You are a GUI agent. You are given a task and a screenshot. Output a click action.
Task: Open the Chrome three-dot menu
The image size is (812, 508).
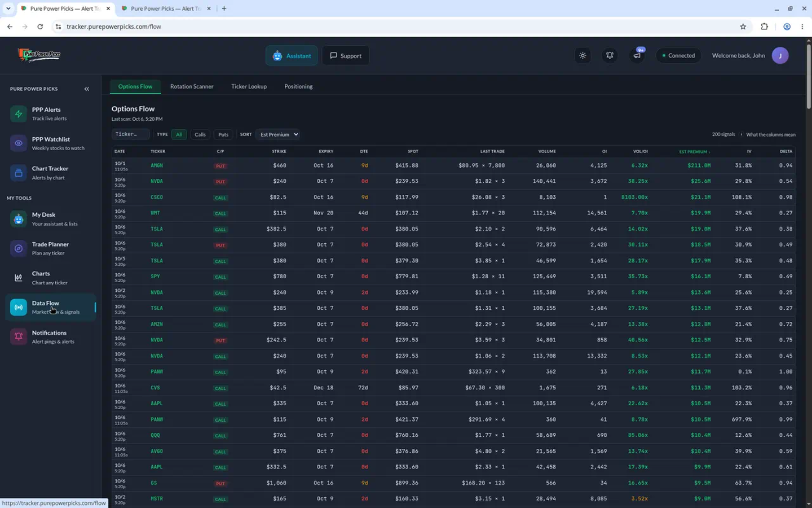pyautogui.click(x=802, y=27)
